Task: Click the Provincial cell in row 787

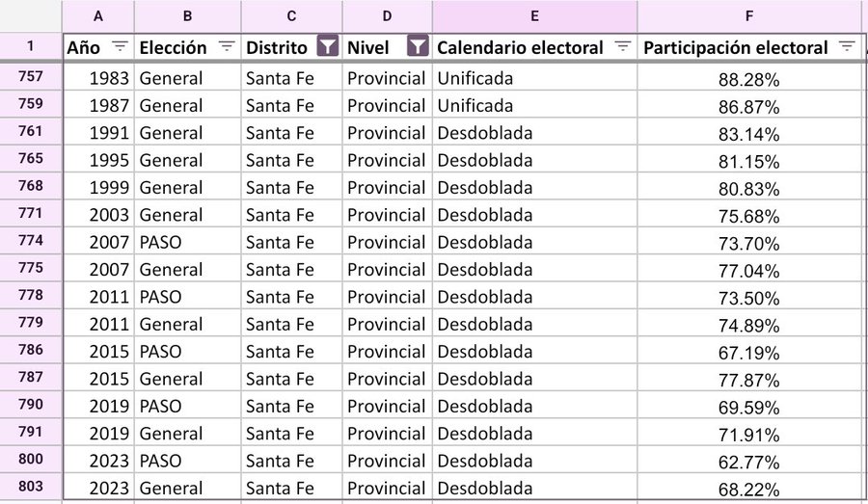Action: click(386, 379)
